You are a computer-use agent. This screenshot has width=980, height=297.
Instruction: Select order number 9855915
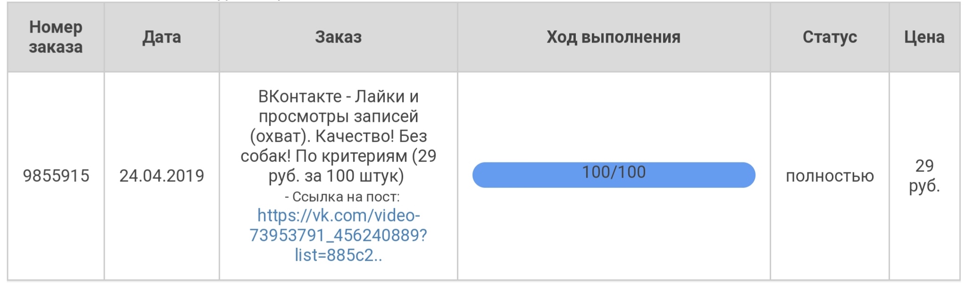[x=56, y=176]
